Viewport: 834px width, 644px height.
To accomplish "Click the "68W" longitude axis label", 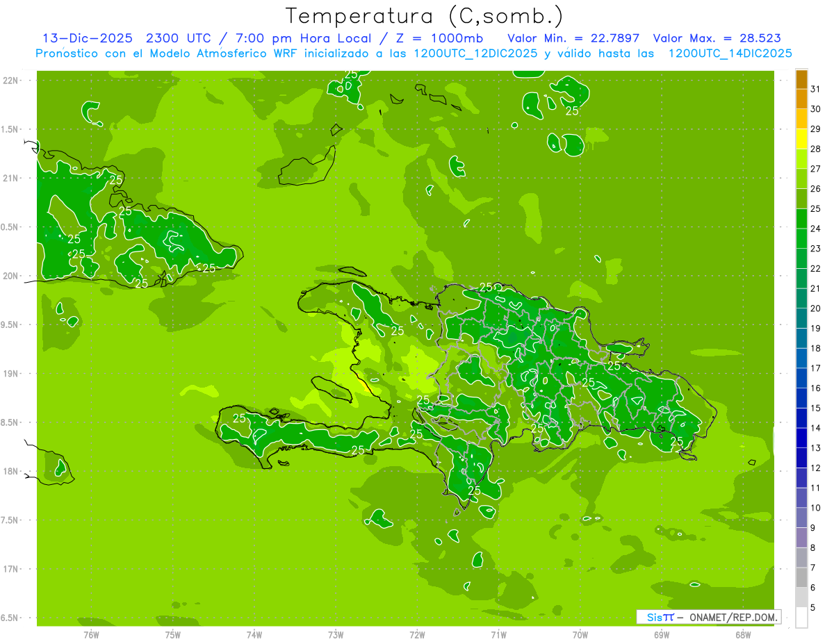I will [743, 634].
